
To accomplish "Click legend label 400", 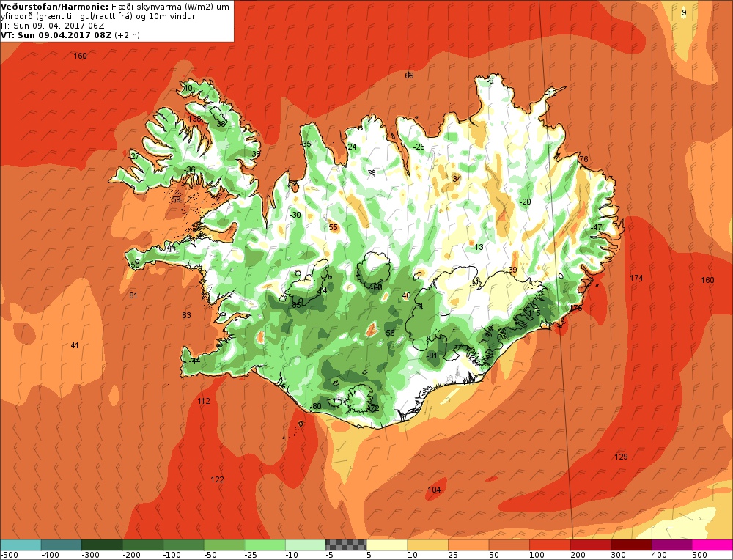I will point(659,556).
